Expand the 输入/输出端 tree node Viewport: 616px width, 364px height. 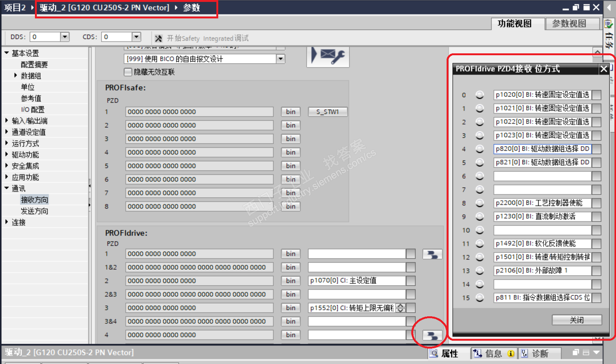pos(7,121)
